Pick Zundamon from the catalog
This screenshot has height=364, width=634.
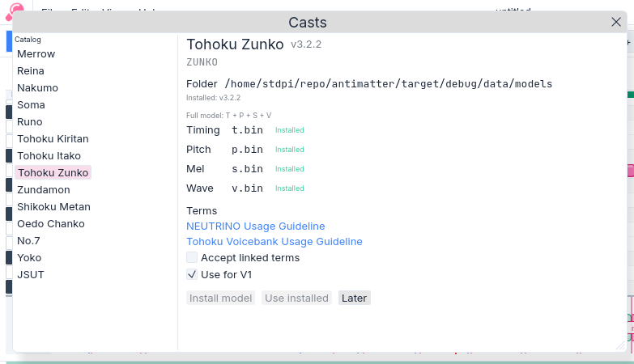(44, 190)
